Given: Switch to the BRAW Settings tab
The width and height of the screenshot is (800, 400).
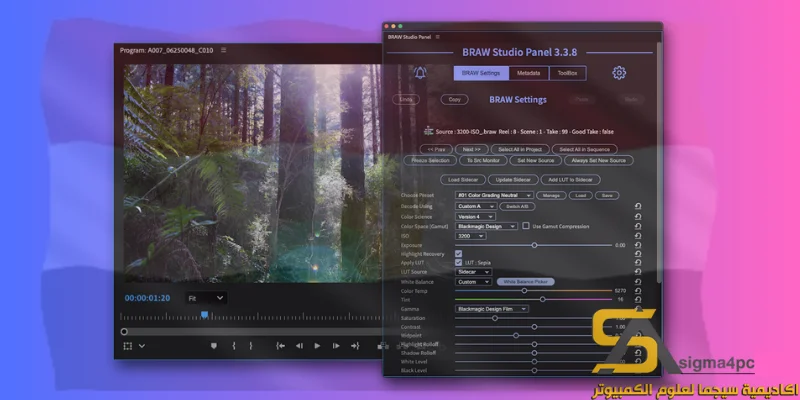Looking at the screenshot, I should click(481, 73).
